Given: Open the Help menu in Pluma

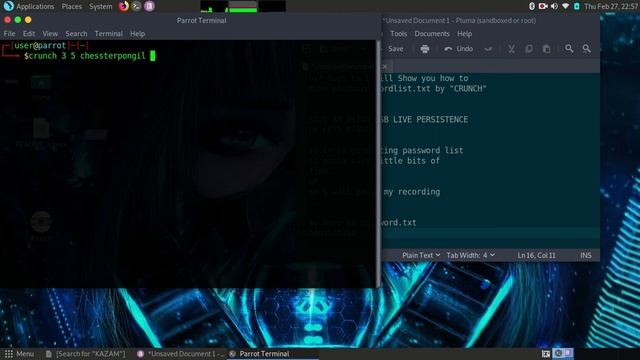Looking at the screenshot, I should [464, 33].
